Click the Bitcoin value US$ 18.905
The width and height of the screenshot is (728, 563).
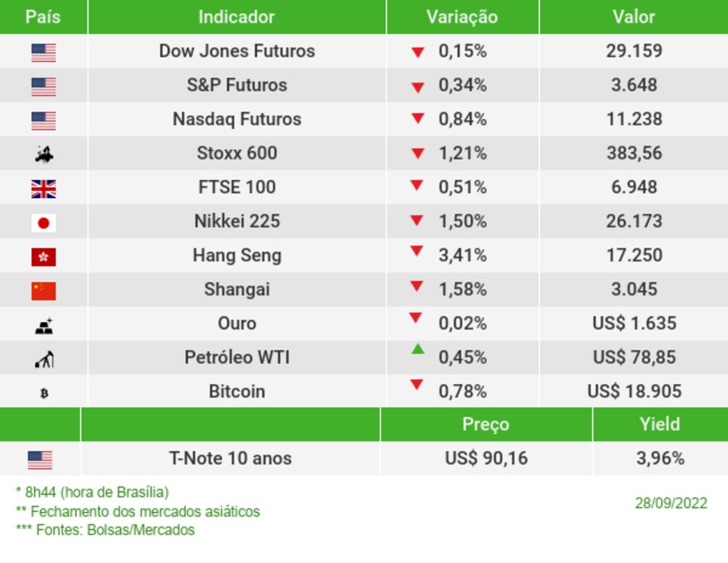pos(634,392)
